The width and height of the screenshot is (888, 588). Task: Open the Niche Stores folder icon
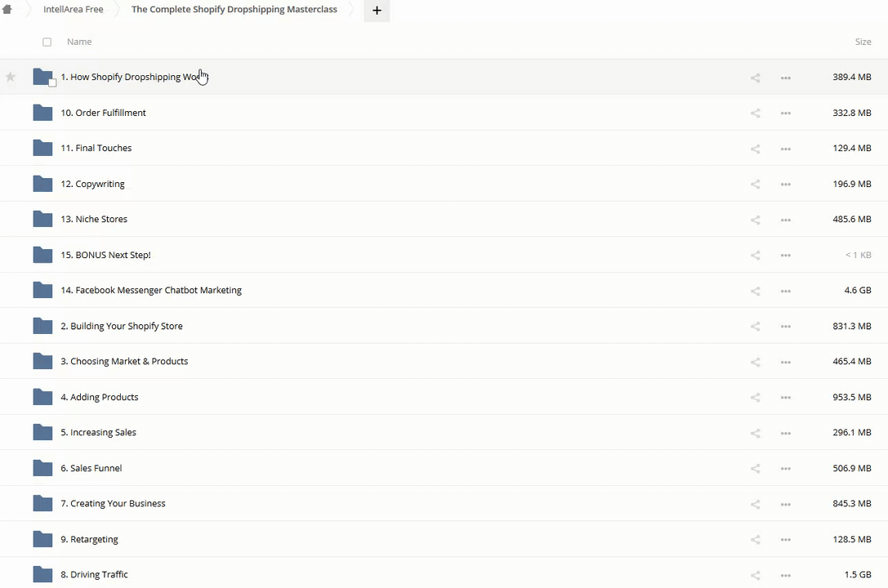coord(42,219)
